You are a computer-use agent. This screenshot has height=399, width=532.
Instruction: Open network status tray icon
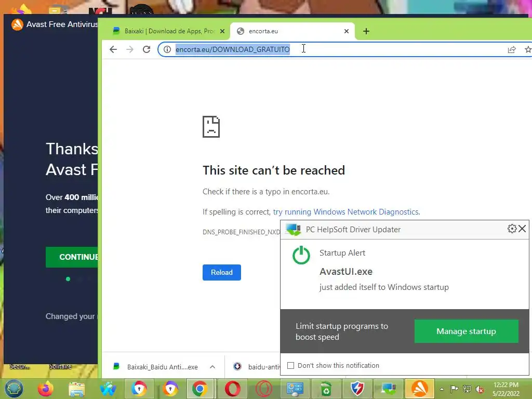pos(467,389)
